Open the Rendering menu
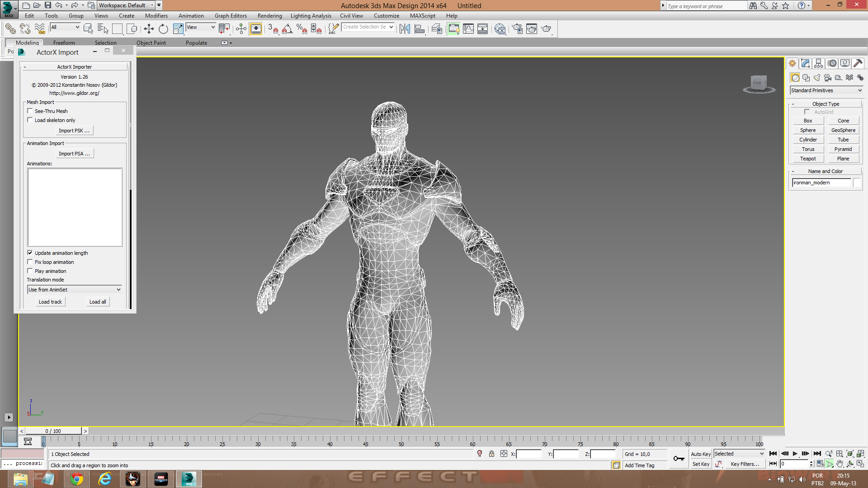Screen dimensions: 868x488 click(270, 16)
